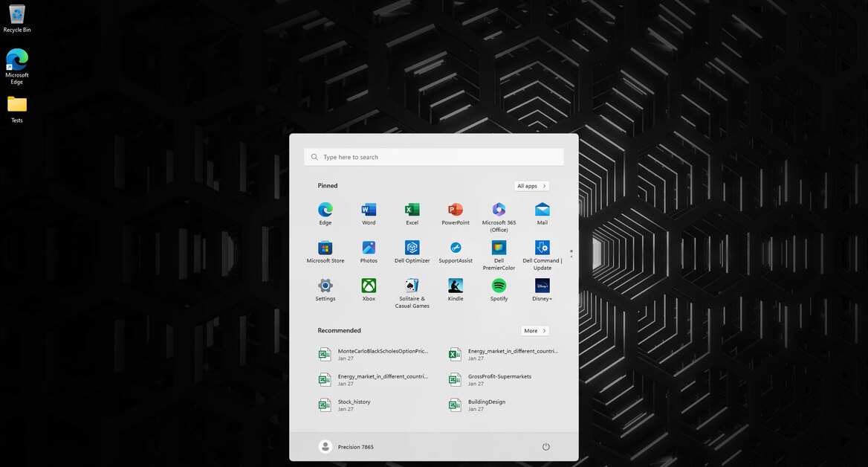Open the Kindle app
The width and height of the screenshot is (868, 467).
point(456,290)
